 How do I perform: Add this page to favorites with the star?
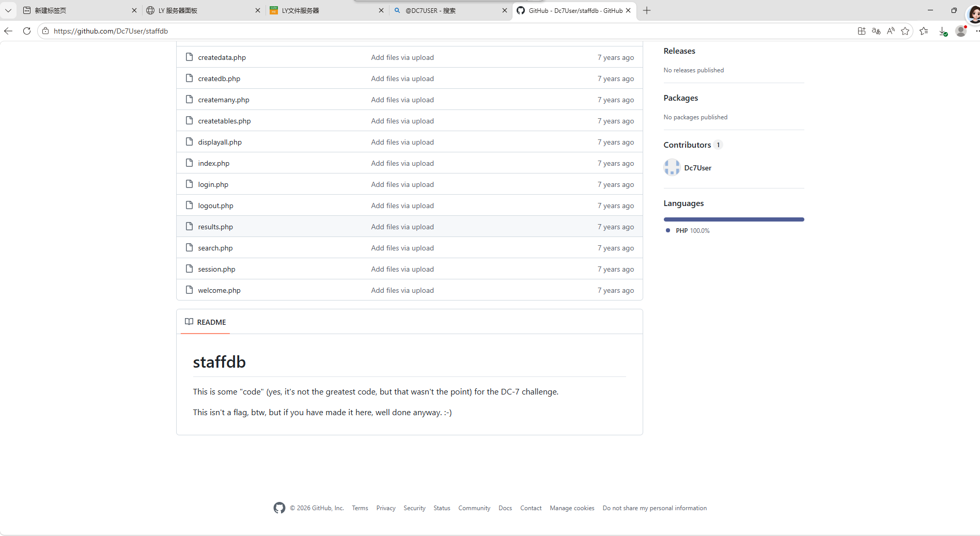(x=905, y=31)
